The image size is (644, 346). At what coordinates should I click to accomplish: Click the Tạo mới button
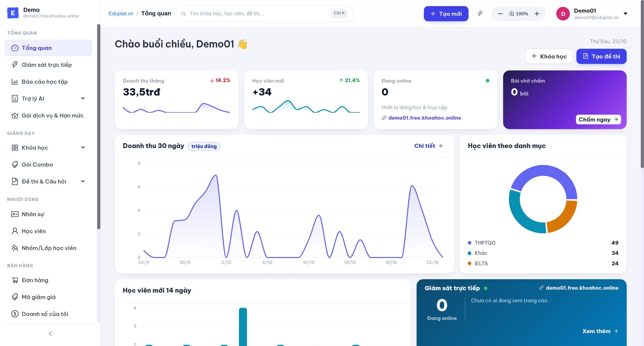(446, 14)
